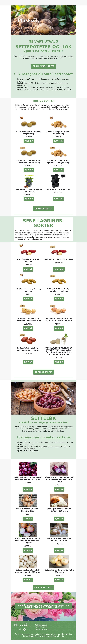Open the Settepotet, Kerrs Pink 5 kg title link
This screenshot has height=644, width=87.
tap(59, 319)
